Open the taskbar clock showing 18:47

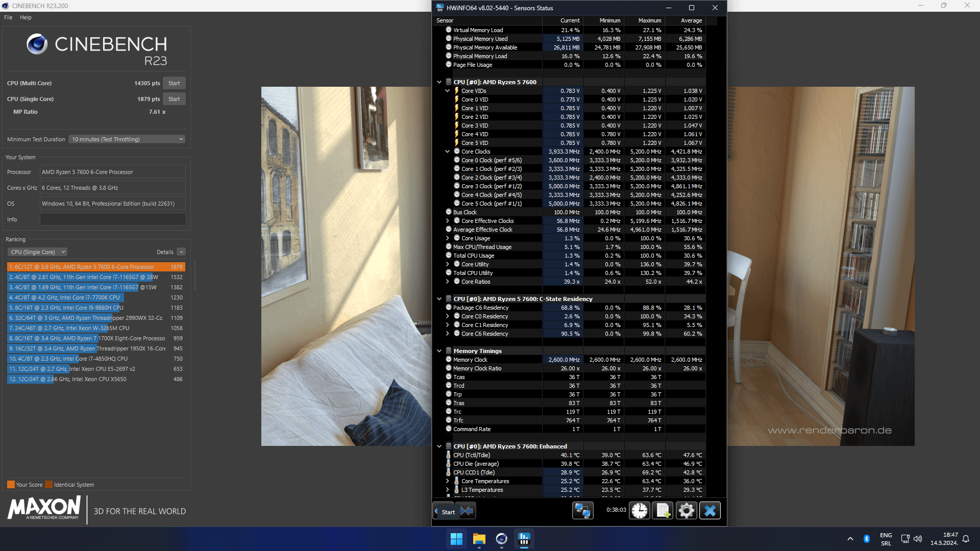(944, 539)
